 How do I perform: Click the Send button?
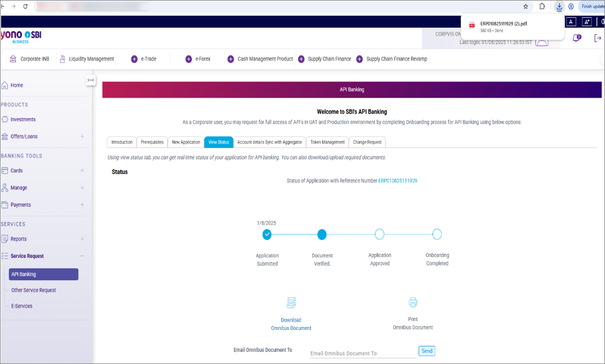click(x=427, y=351)
